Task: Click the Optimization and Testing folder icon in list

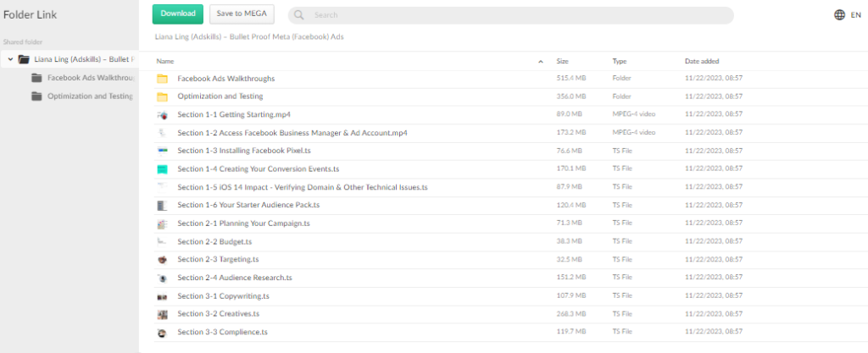Action: 162,97
